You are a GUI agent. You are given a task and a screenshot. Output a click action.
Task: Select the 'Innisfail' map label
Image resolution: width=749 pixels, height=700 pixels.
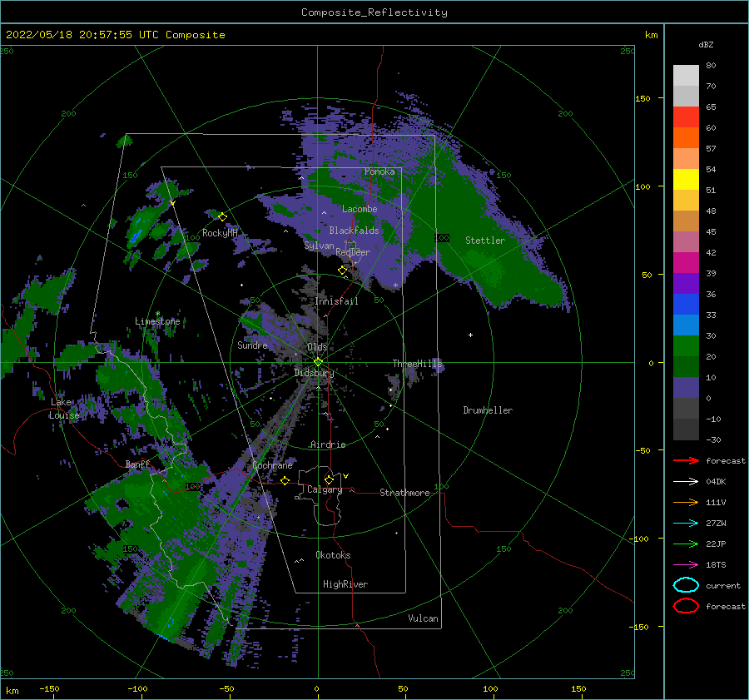[336, 301]
